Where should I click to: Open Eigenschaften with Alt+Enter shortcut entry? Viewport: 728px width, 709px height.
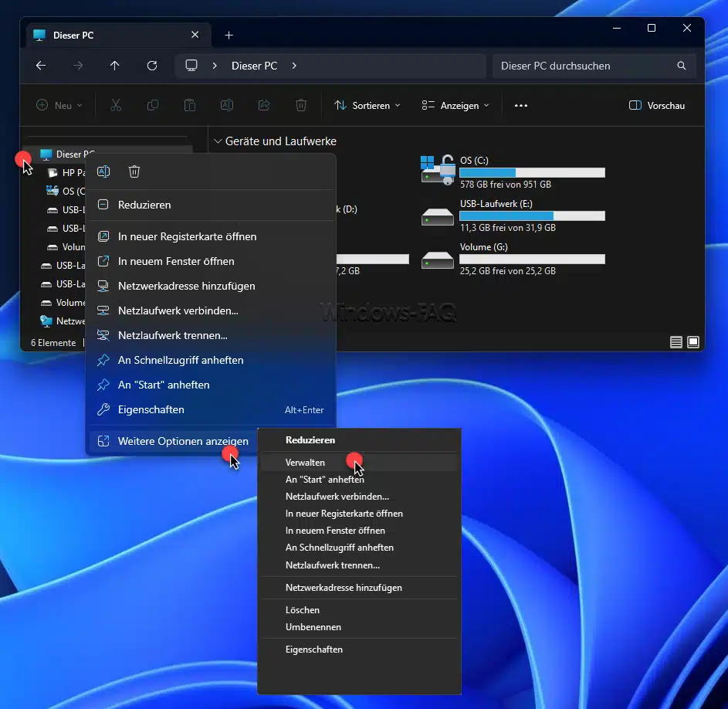pyautogui.click(x=212, y=409)
